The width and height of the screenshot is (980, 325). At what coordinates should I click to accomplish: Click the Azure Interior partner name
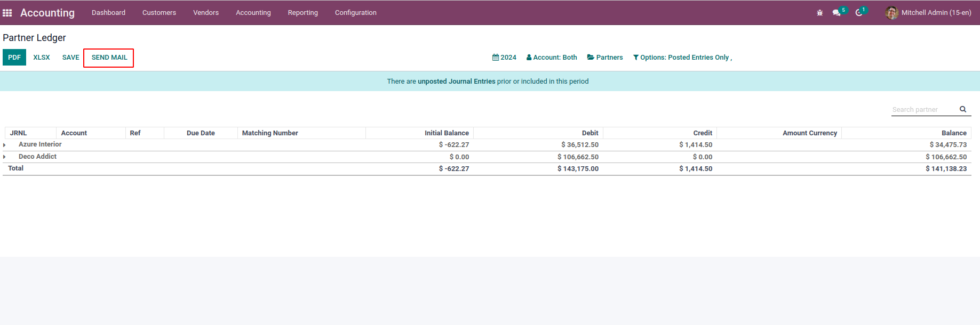point(40,144)
